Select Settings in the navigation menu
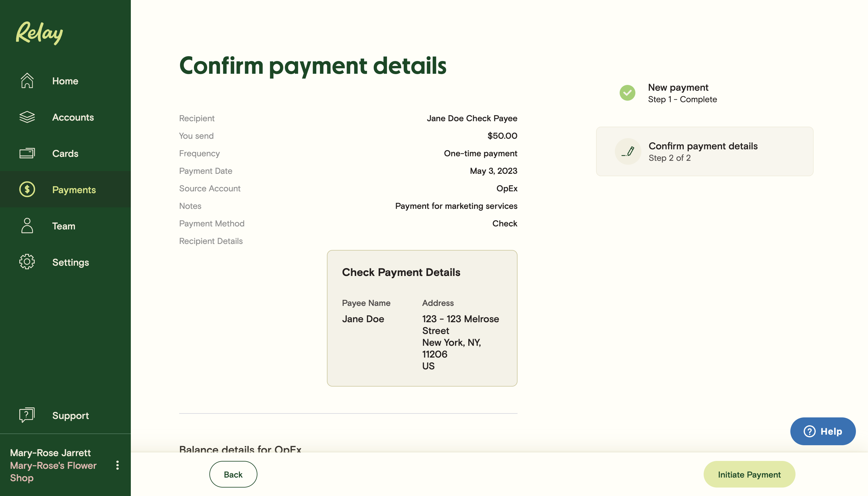The image size is (868, 496). (70, 262)
